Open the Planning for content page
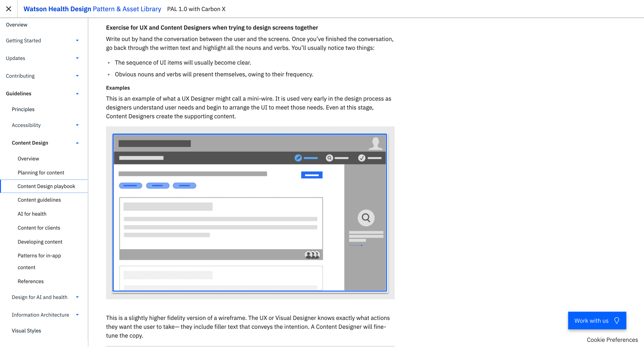The width and height of the screenshot is (644, 347). point(41,172)
